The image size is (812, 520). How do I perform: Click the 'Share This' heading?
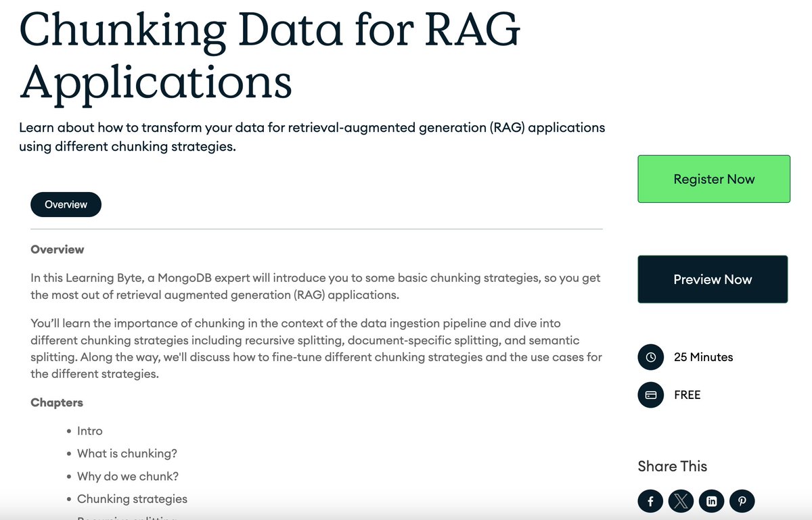672,466
